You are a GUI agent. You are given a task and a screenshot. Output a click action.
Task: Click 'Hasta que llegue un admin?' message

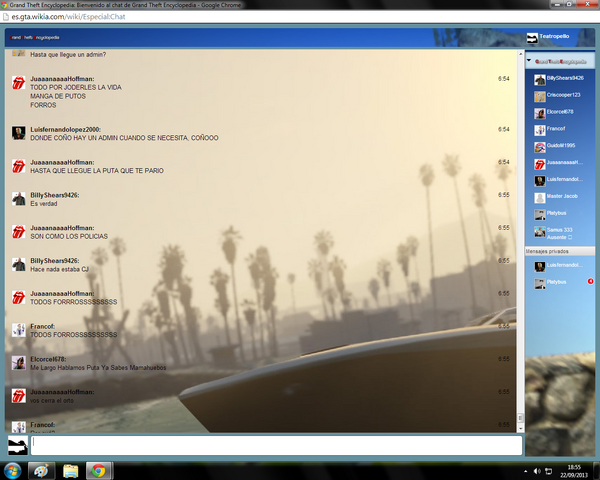pos(68,54)
